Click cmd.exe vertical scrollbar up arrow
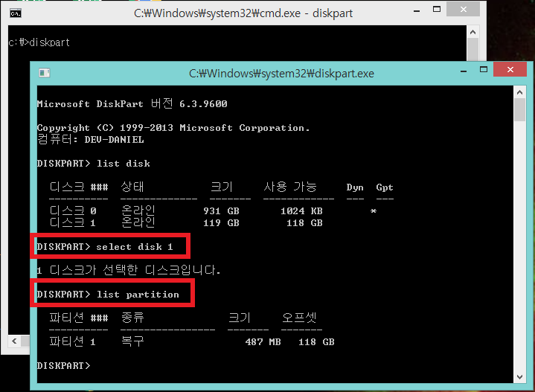 point(472,32)
